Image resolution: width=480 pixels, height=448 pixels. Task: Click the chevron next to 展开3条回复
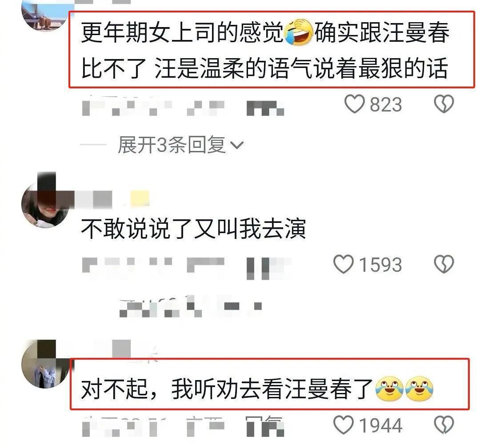pyautogui.click(x=236, y=146)
